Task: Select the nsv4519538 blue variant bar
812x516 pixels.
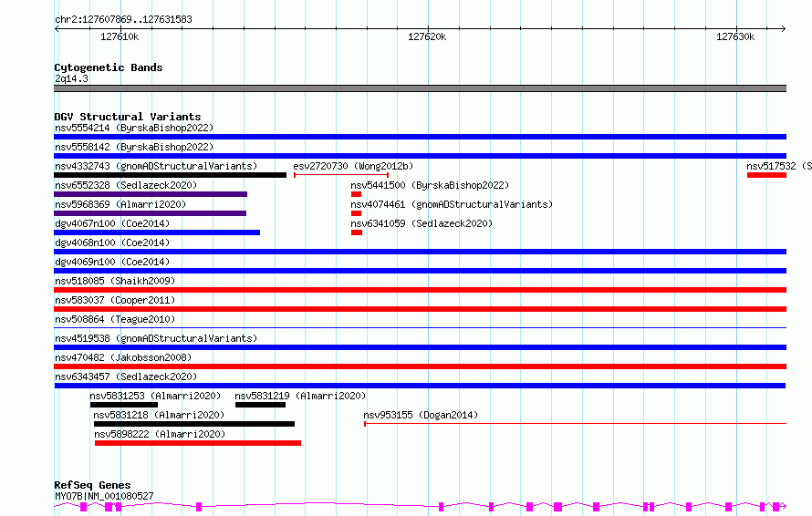Action: (x=420, y=347)
